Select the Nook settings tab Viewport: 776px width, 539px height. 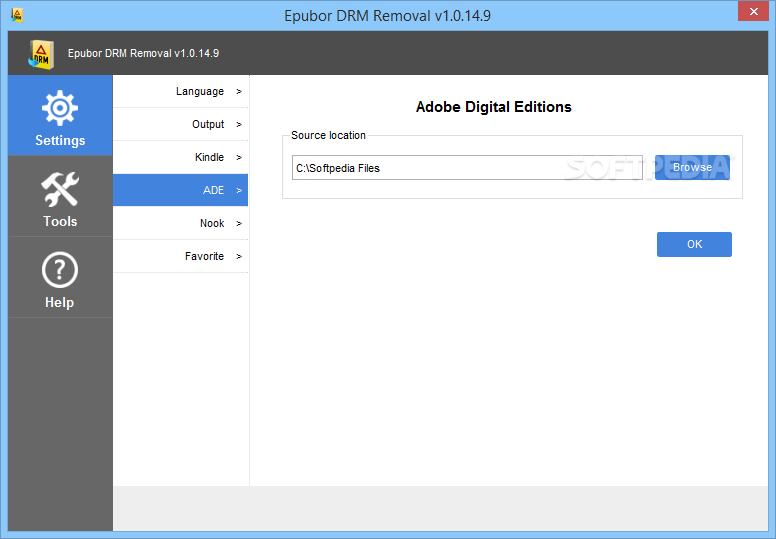click(181, 223)
